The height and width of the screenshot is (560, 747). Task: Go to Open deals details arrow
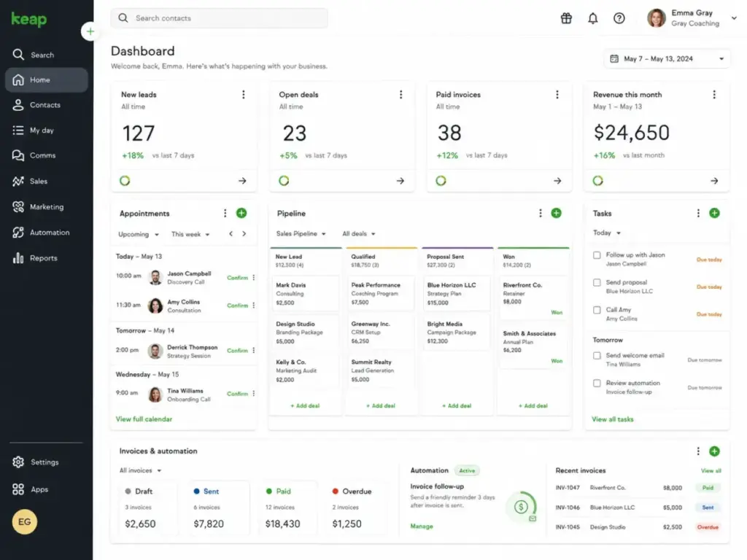(400, 181)
